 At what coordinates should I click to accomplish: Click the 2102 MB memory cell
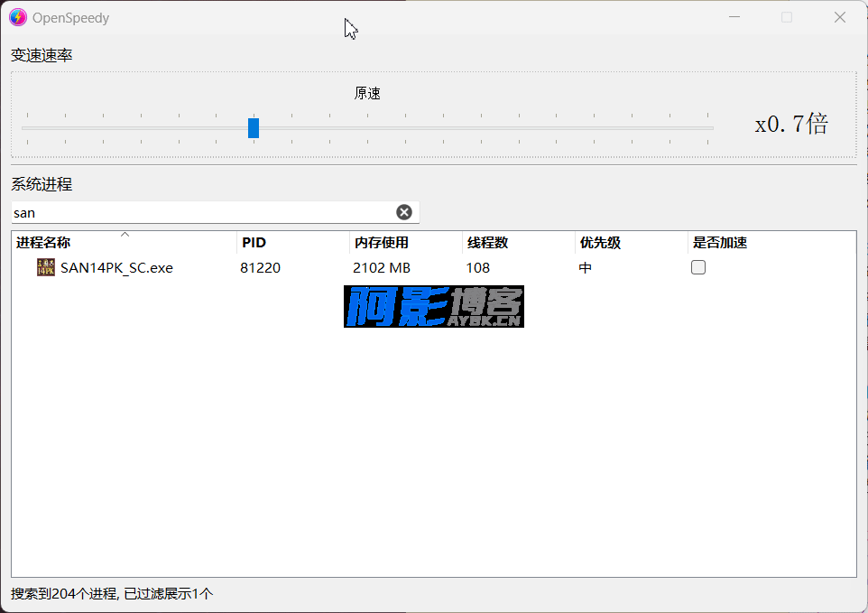pos(382,267)
